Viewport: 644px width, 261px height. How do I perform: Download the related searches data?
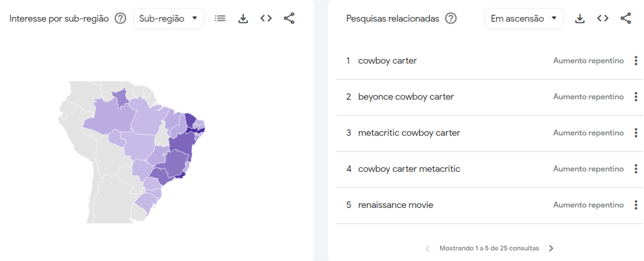tap(580, 19)
